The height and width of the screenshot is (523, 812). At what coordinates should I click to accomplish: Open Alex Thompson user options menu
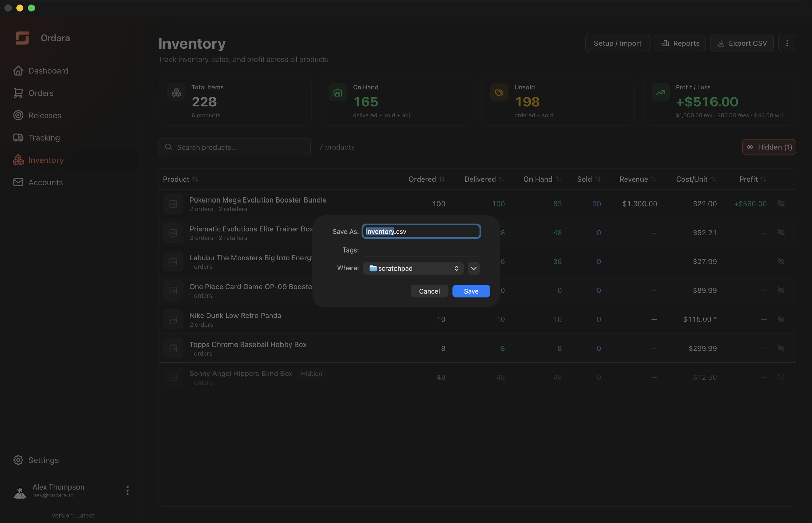(128, 491)
